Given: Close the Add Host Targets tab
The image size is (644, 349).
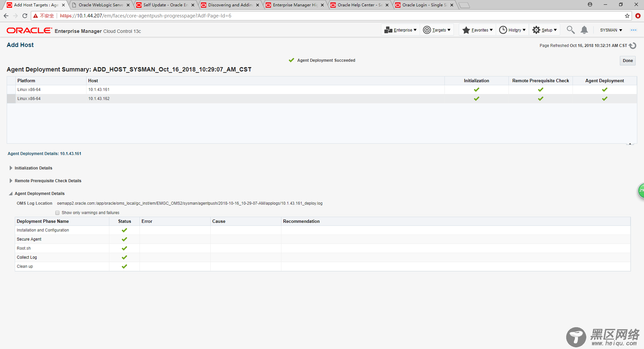Looking at the screenshot, I should point(63,5).
